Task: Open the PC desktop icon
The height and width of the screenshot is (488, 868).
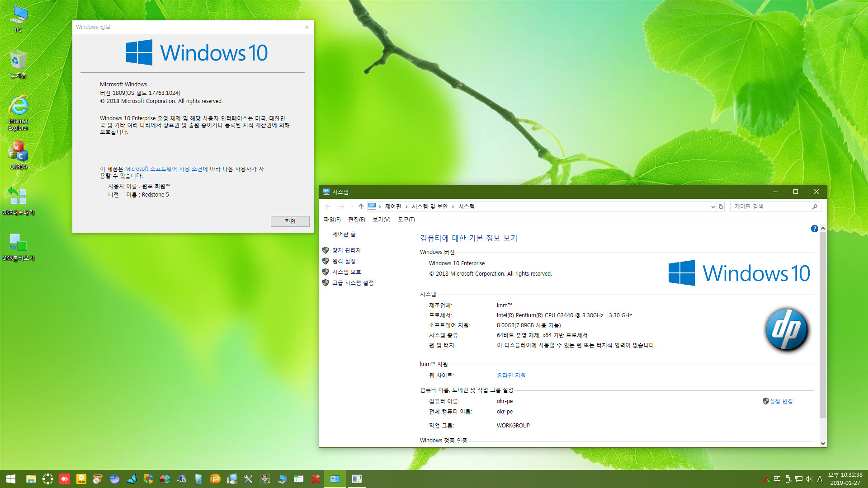Action: click(x=18, y=19)
